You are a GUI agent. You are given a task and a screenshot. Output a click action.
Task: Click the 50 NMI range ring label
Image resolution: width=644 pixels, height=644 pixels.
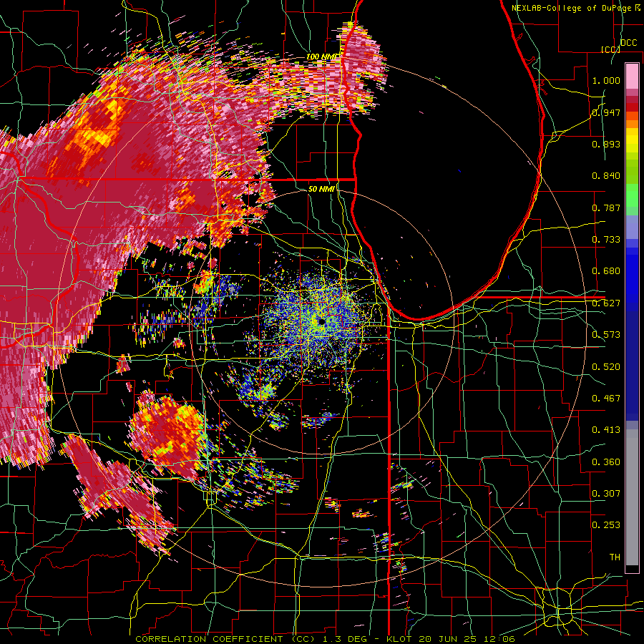tap(321, 189)
